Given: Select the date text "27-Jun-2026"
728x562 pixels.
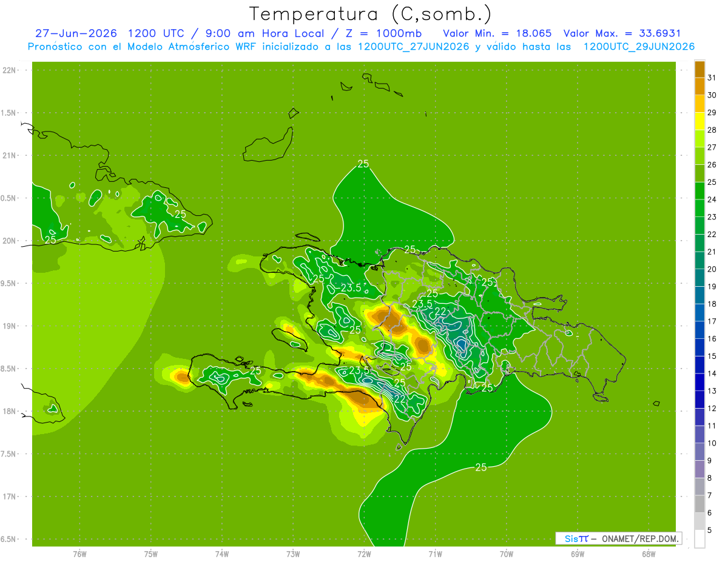Looking at the screenshot, I should click(x=76, y=33).
